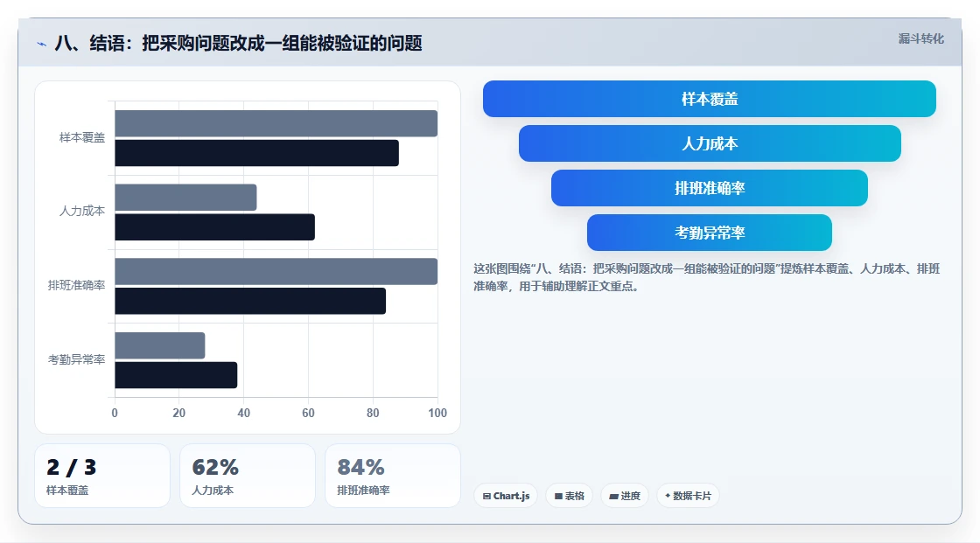Open the 84% 排班准确率 data card

(393, 476)
